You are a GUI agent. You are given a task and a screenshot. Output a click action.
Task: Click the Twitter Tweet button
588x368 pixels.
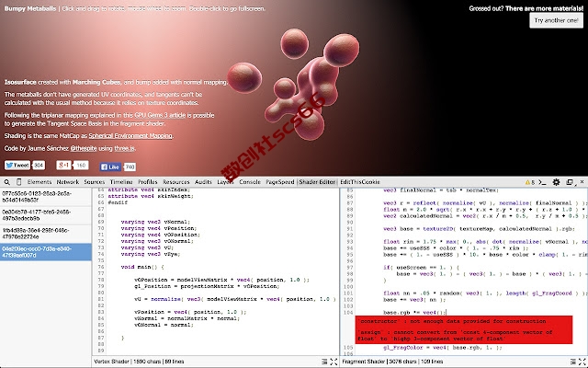coord(17,166)
